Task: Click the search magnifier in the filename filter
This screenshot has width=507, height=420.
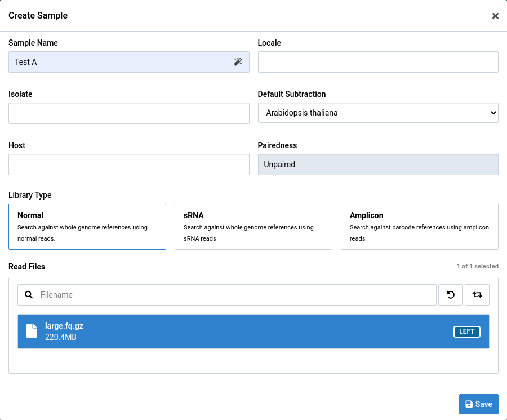Action: [x=28, y=294]
